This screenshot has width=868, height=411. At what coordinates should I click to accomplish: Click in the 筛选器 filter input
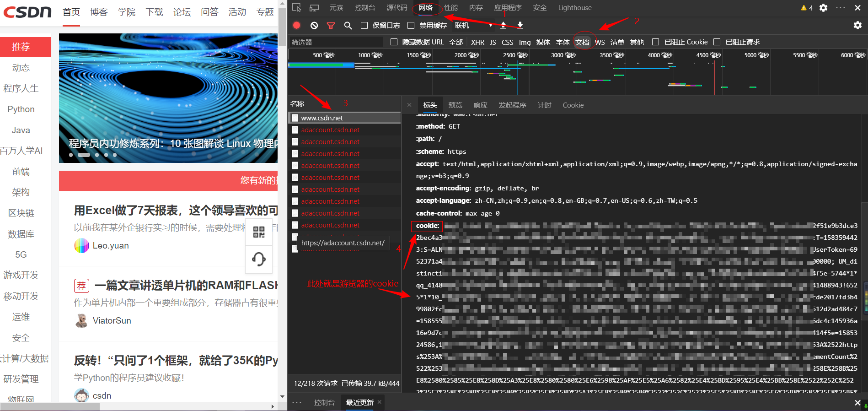pos(336,42)
